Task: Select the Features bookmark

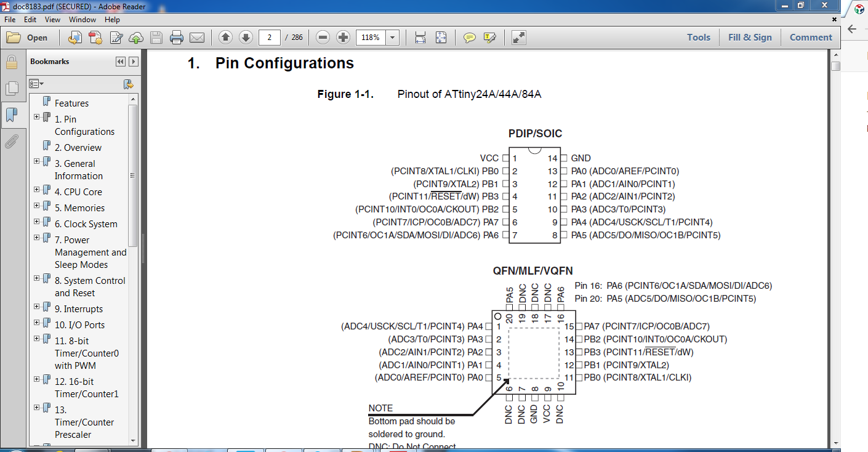Action: [x=71, y=103]
